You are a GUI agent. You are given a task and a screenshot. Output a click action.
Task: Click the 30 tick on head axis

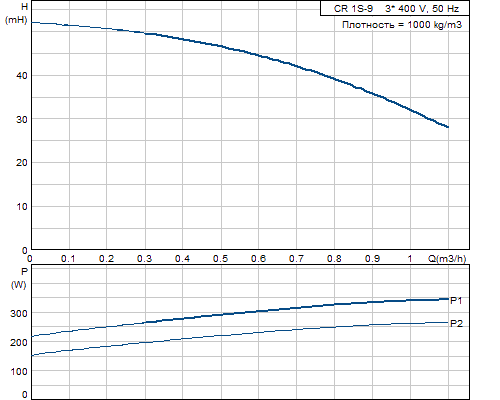pyautogui.click(x=22, y=119)
